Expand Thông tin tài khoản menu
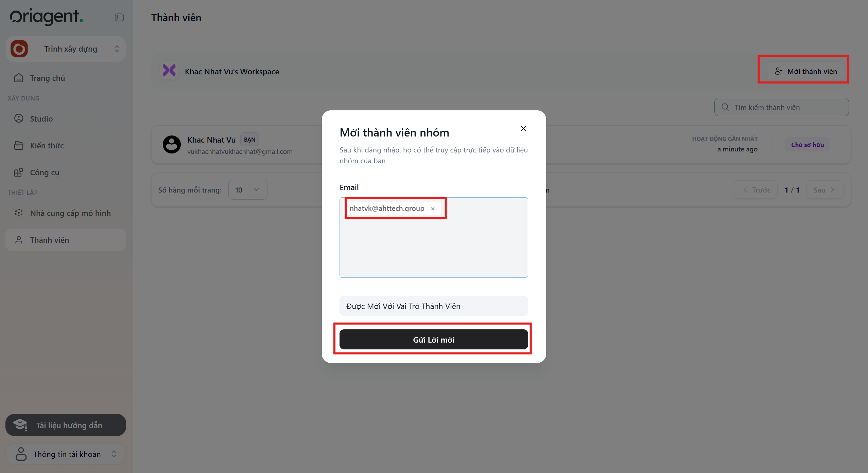The width and height of the screenshot is (868, 473). [66, 454]
